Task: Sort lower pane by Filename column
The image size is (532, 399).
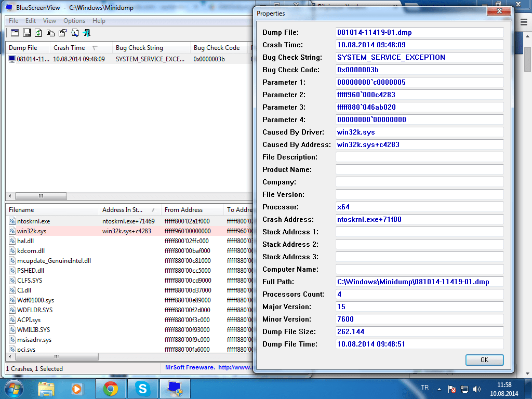Action: point(52,210)
